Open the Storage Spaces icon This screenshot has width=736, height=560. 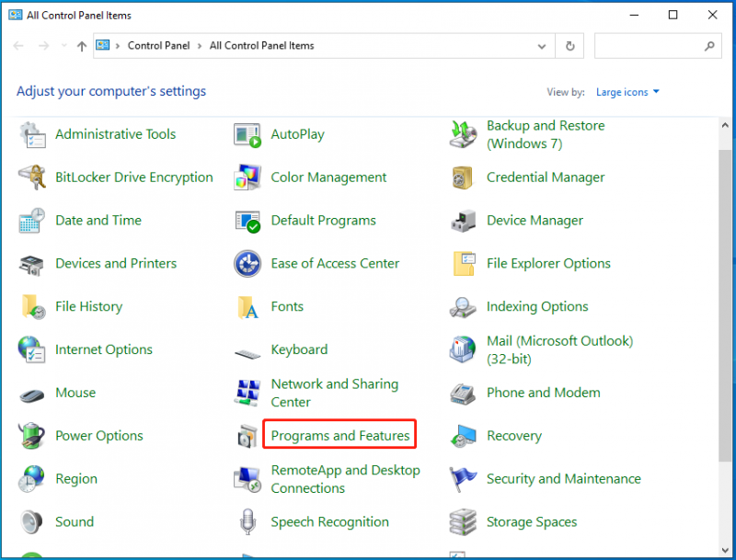pos(463,522)
